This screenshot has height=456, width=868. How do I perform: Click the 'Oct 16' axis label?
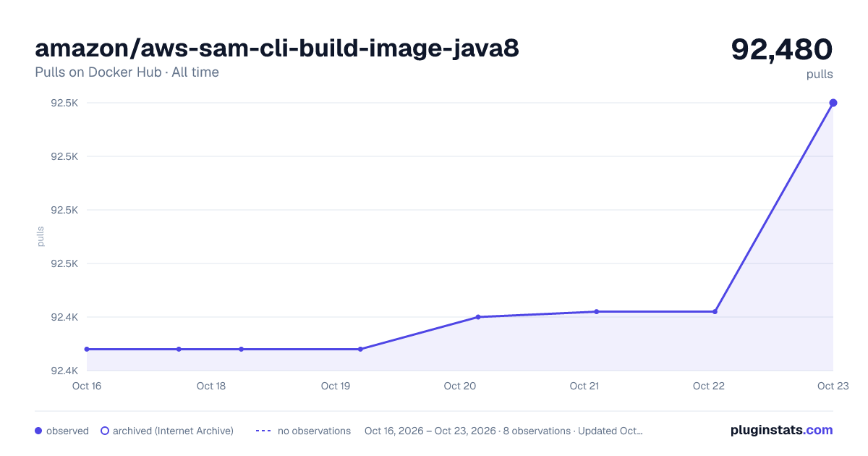(87, 386)
